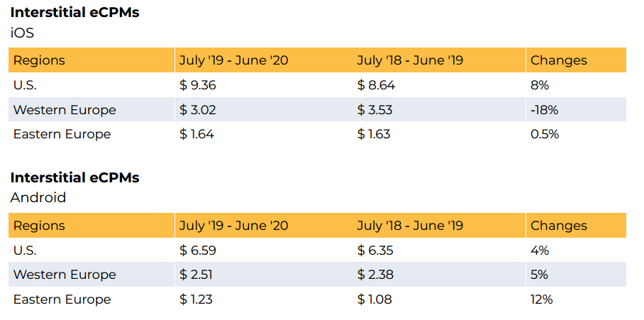This screenshot has height=320, width=644.
Task: Click the Changes header in Android table
Action: coord(559,226)
